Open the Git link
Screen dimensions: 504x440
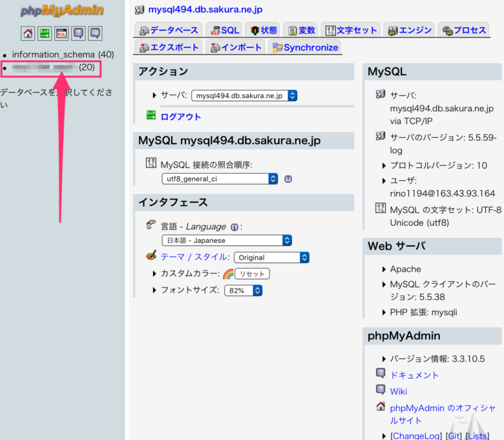[x=454, y=436]
